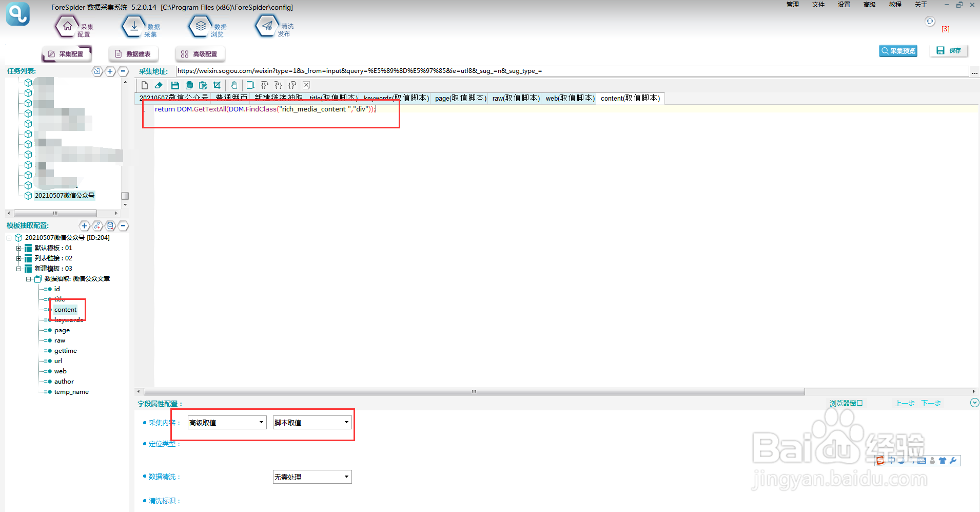
Task: Click the ForeSpider logo icon
Action: pos(18,14)
